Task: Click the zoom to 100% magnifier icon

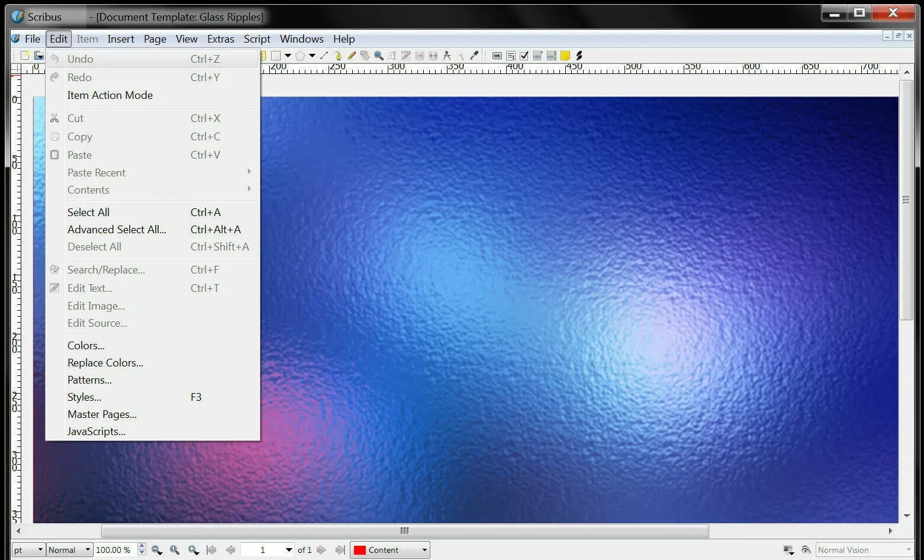Action: [175, 550]
